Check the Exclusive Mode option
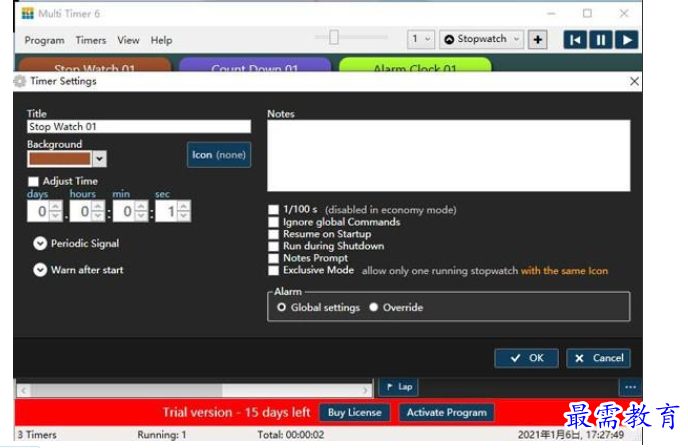The height and width of the screenshot is (448, 688). click(274, 270)
